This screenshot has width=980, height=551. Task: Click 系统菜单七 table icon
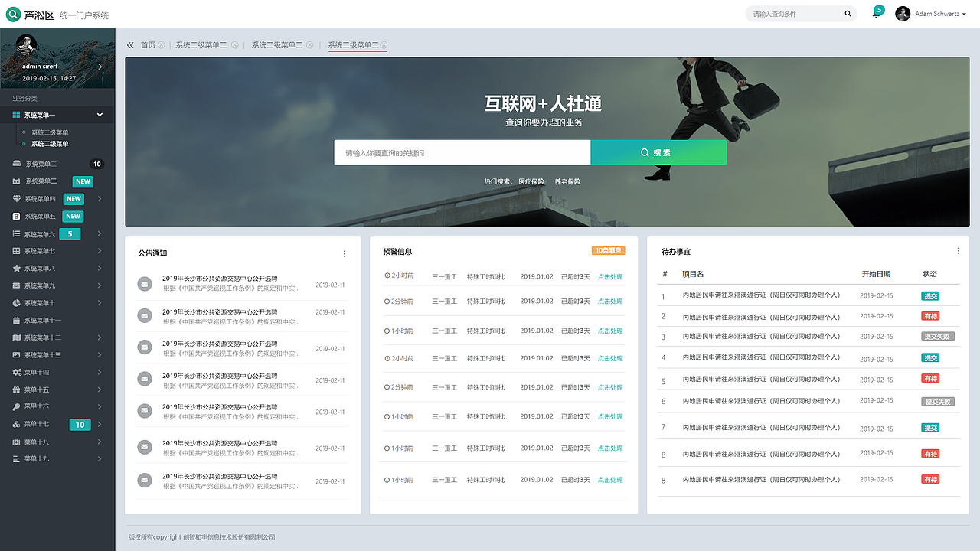pyautogui.click(x=16, y=251)
